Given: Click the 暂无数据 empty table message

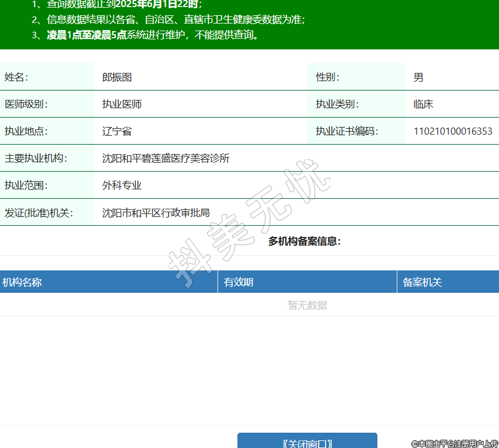Looking at the screenshot, I should coord(307,305).
